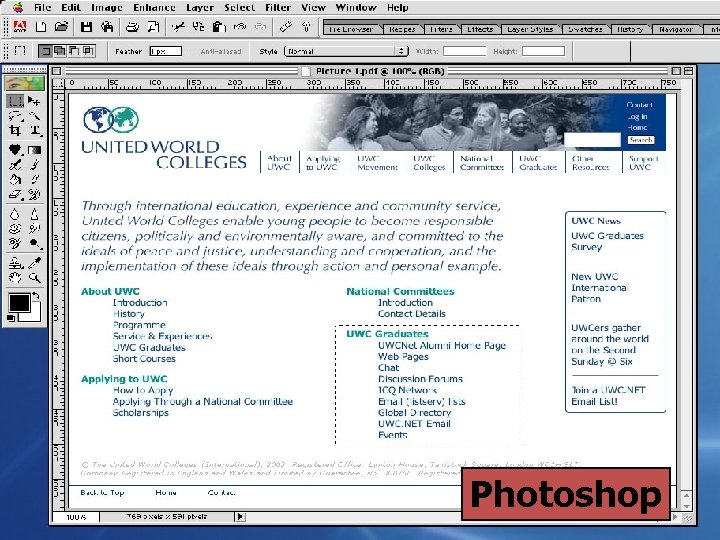
Task: Open the status bar info arrow menu
Action: point(240,517)
